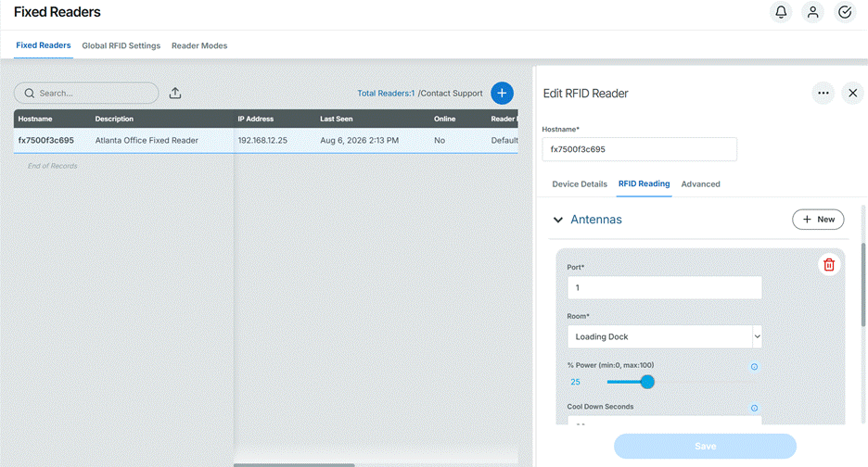Collapse the Antennas section
Viewport: 868px width, 467px height.
click(558, 220)
